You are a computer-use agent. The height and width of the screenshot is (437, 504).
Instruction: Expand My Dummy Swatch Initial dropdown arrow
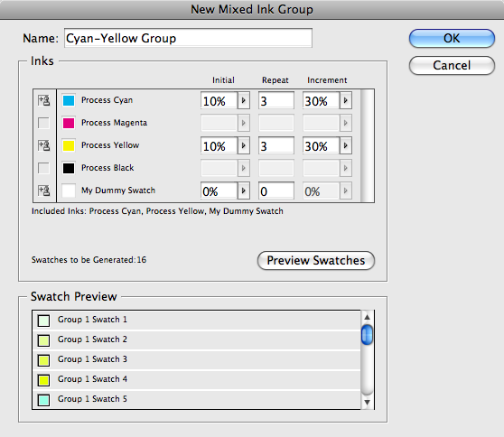tap(244, 191)
